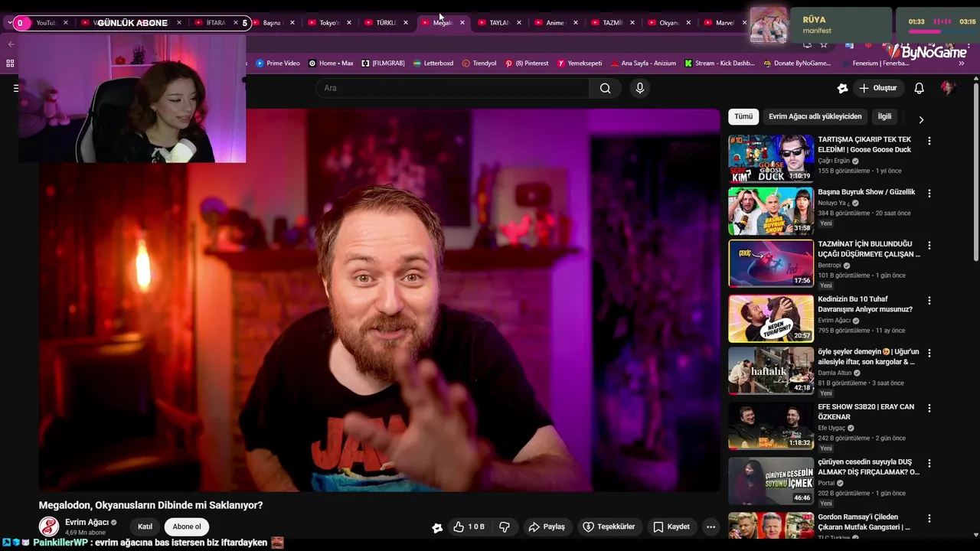Open öyle şeyler demeyin video thumbnail
Viewport: 980px width, 551px height.
coord(771,370)
